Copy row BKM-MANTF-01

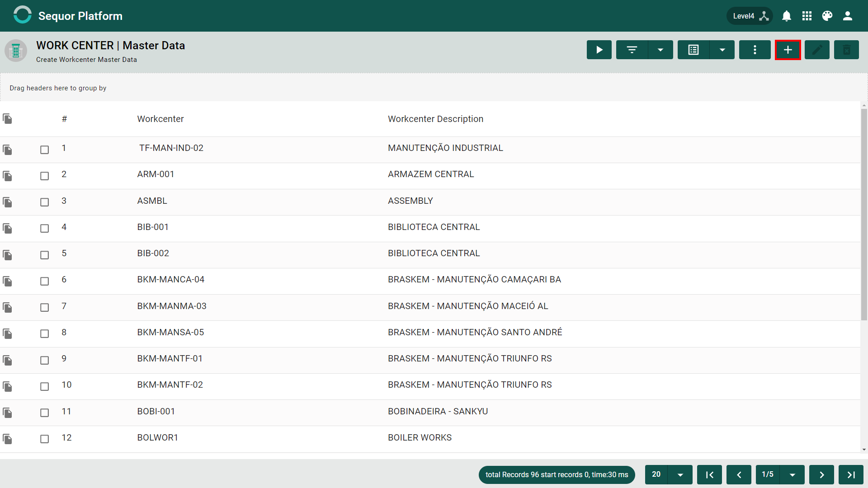point(7,360)
